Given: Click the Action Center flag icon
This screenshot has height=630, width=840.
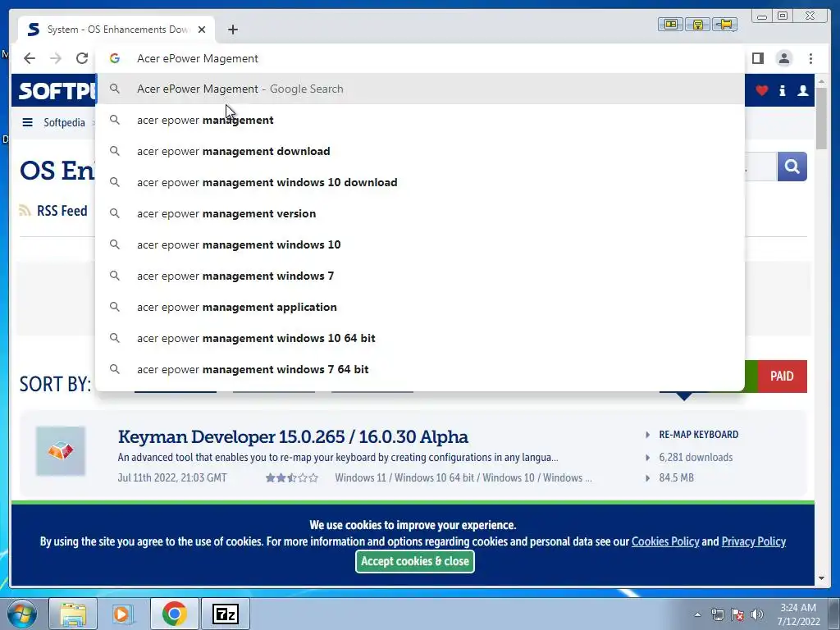Looking at the screenshot, I should [x=737, y=614].
